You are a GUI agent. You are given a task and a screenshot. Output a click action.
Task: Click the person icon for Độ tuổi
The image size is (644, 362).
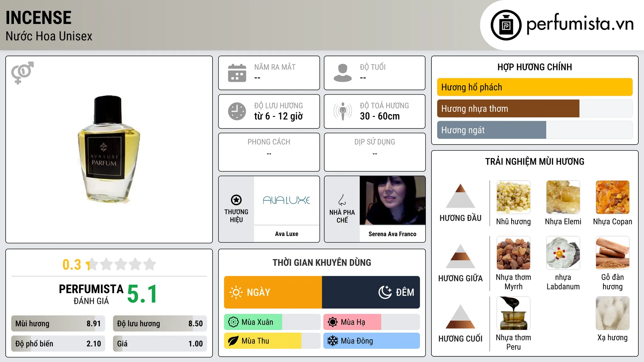[342, 73]
